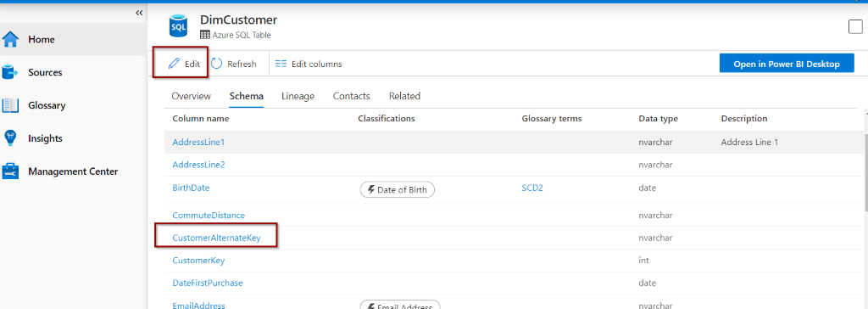The image size is (868, 309).
Task: Click the date type for DateFirstPurchase
Action: (647, 283)
